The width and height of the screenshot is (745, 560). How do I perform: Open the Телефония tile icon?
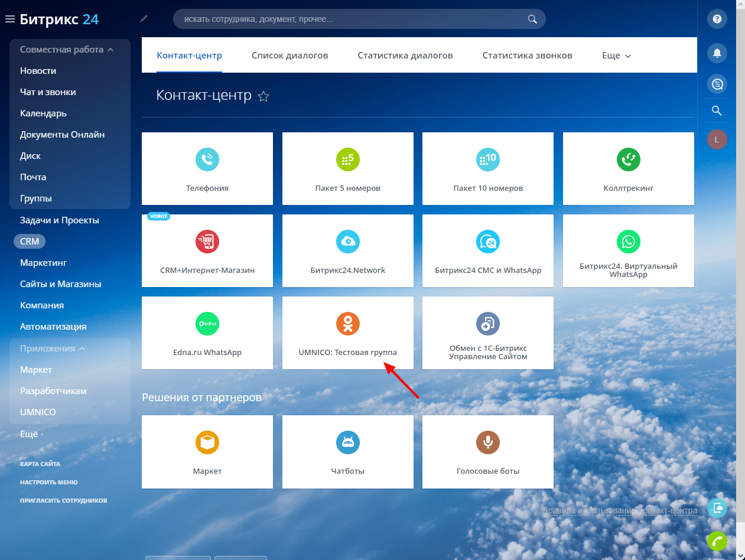pos(207,159)
